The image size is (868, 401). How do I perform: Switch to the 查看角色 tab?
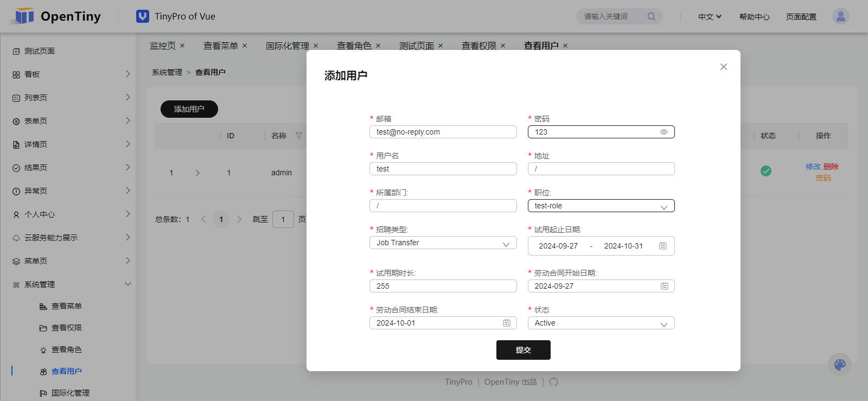354,46
